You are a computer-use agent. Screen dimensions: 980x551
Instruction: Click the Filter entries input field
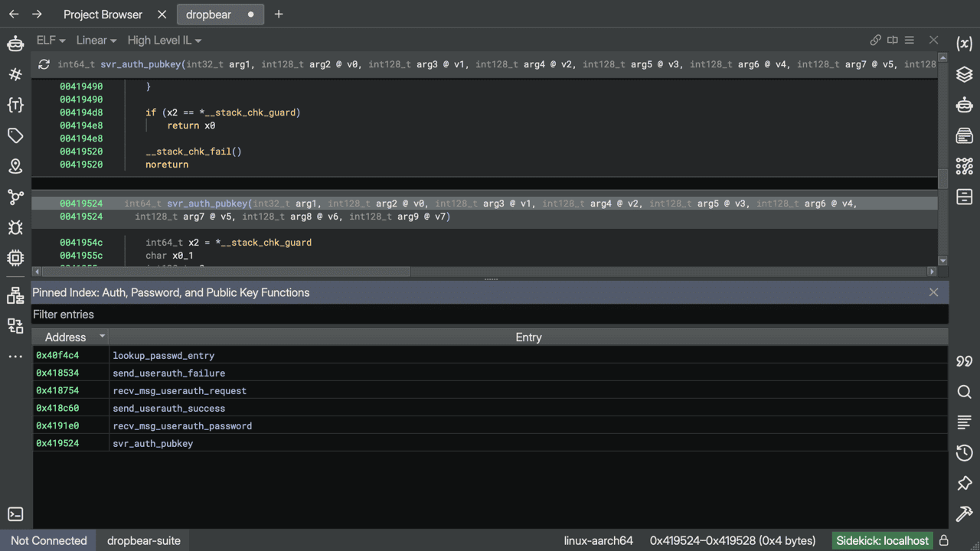coord(490,315)
